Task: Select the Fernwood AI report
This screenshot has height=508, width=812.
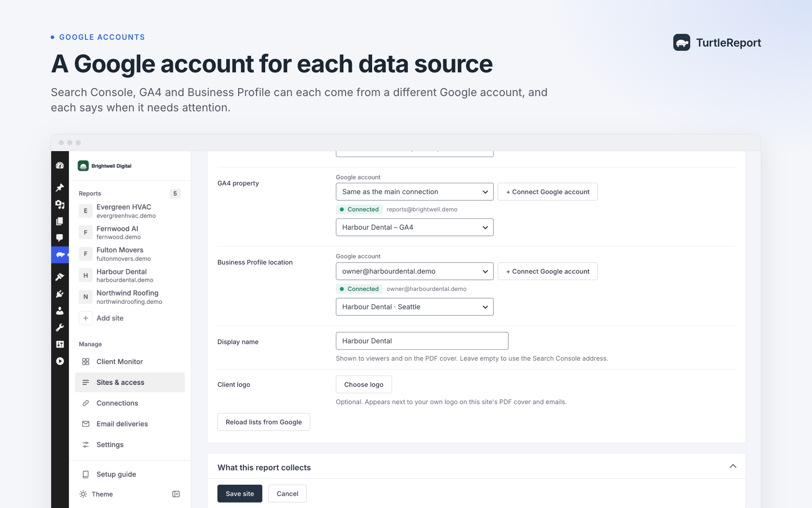Action: 130,232
